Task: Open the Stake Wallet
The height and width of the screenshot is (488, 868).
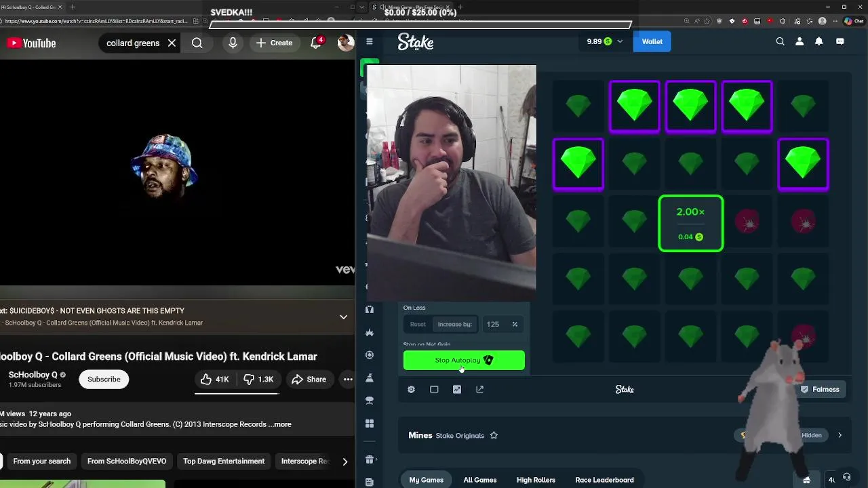Action: coord(652,41)
